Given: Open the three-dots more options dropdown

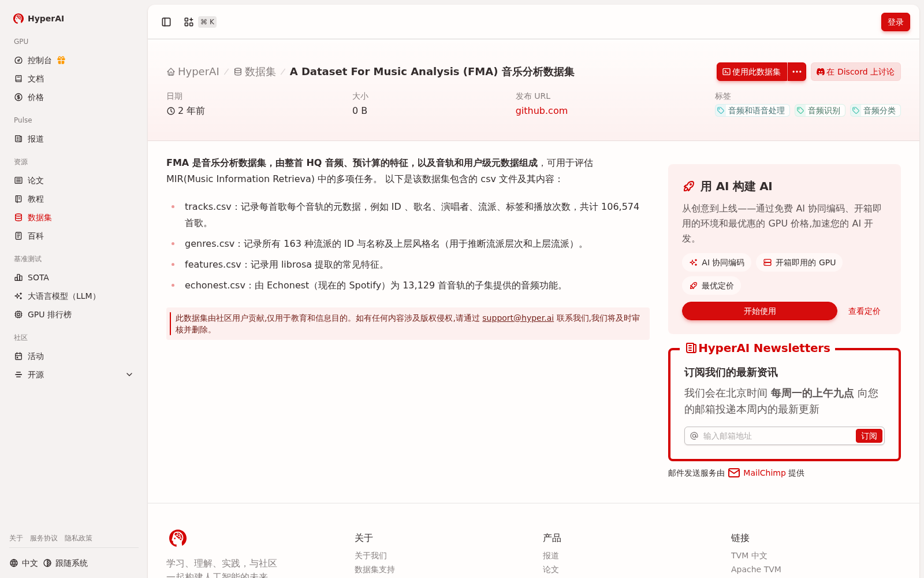Looking at the screenshot, I should click(797, 72).
